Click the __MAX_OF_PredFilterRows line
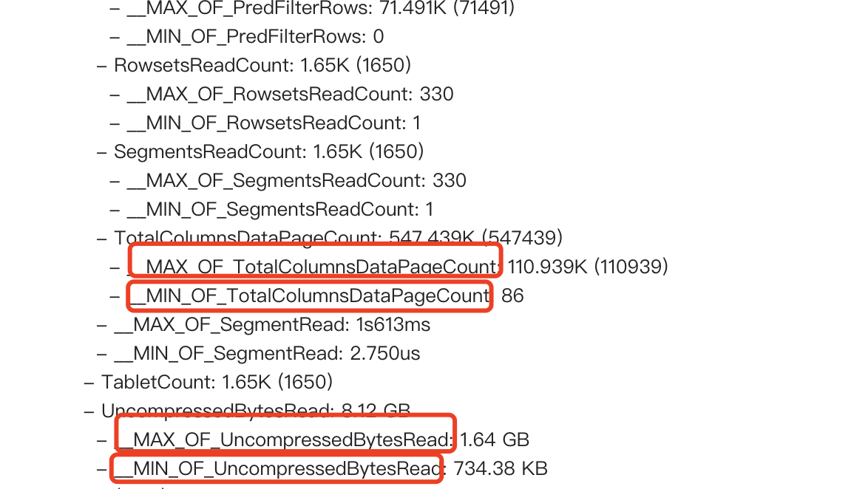 [x=321, y=7]
